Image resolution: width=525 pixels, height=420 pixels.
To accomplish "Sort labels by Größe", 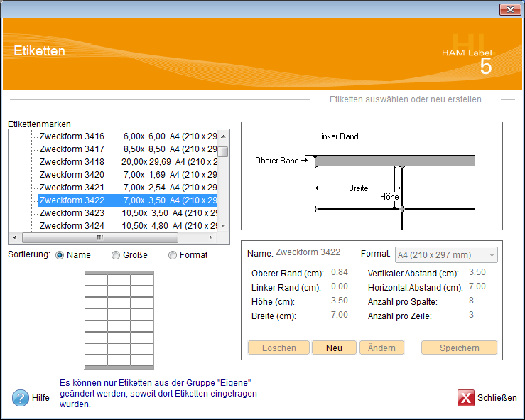I will pyautogui.click(x=116, y=255).
